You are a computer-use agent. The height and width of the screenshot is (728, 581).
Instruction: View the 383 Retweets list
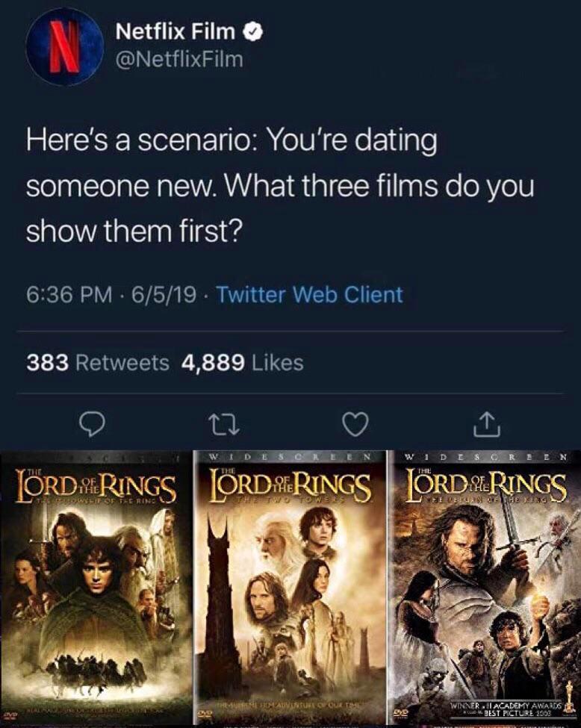coord(98,363)
